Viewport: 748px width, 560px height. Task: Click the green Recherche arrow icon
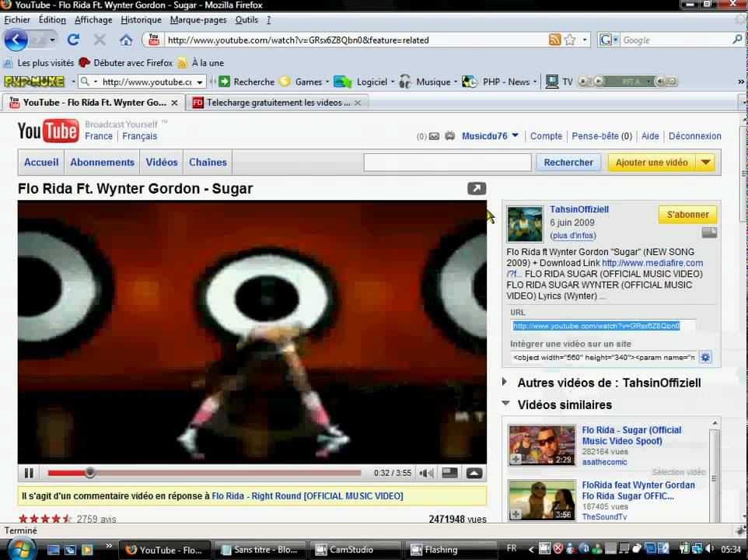tap(224, 82)
